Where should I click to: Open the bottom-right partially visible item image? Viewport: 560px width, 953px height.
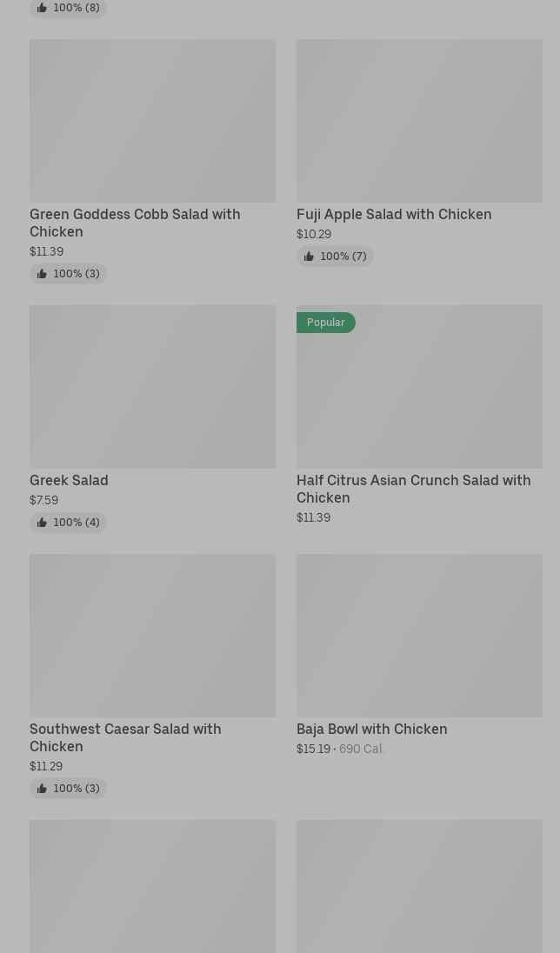pyautogui.click(x=419, y=887)
